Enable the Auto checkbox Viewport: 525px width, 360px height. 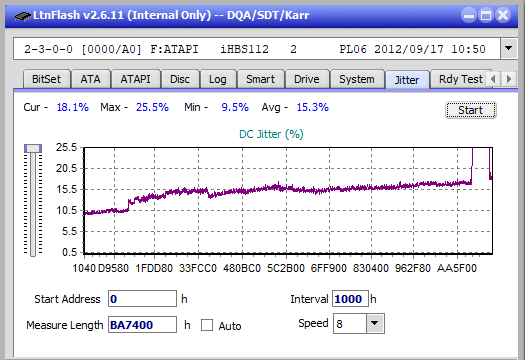[x=207, y=325]
